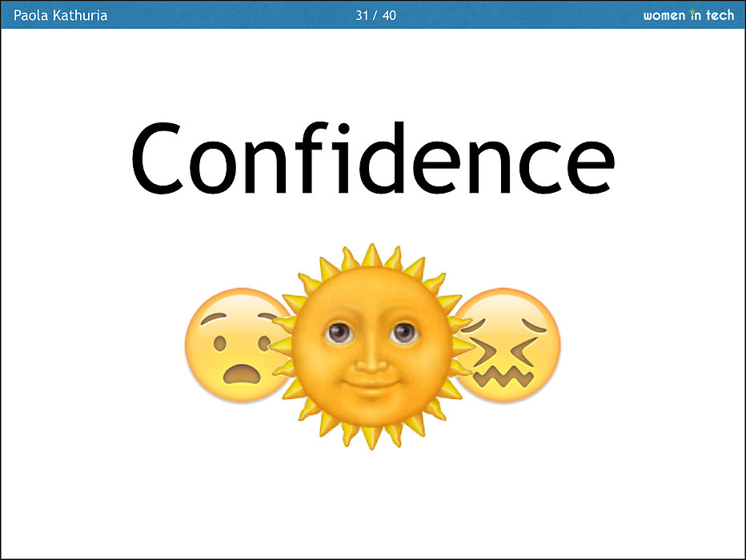Select the 'Confidence' slide title
This screenshot has width=746, height=560.
point(372,158)
